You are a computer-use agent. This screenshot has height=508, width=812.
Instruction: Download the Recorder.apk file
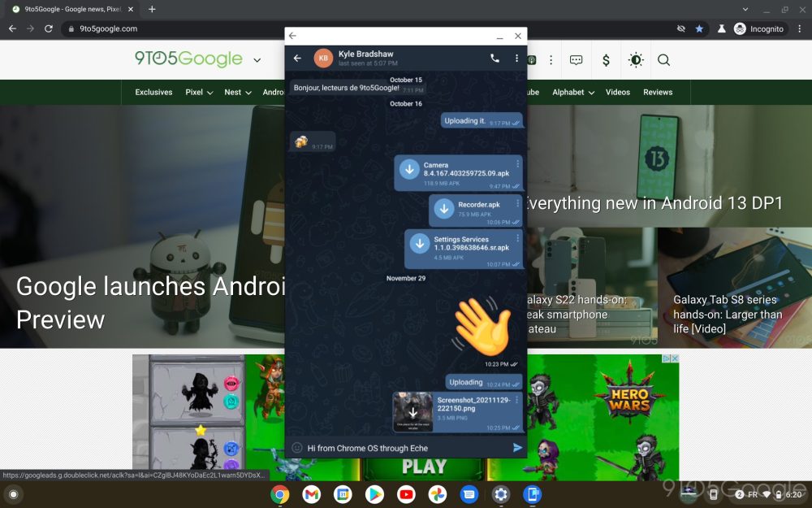[x=443, y=209]
